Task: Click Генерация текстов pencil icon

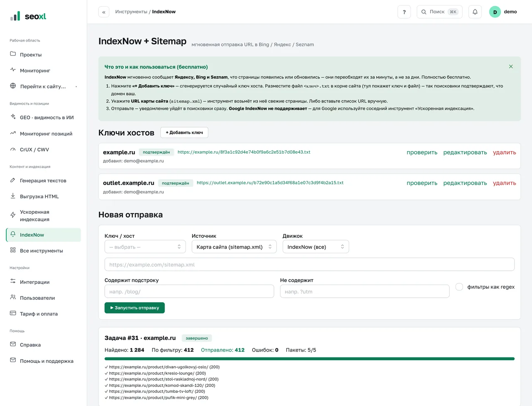Action: (13, 180)
